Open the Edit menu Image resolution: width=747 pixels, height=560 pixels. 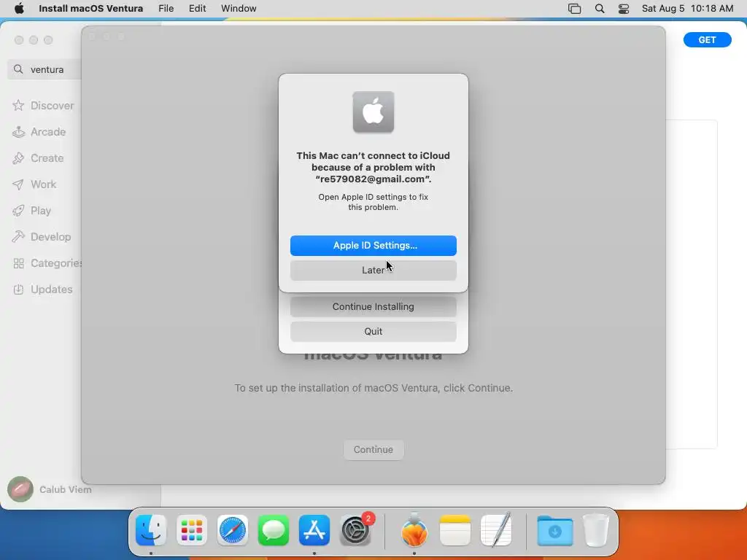click(197, 9)
